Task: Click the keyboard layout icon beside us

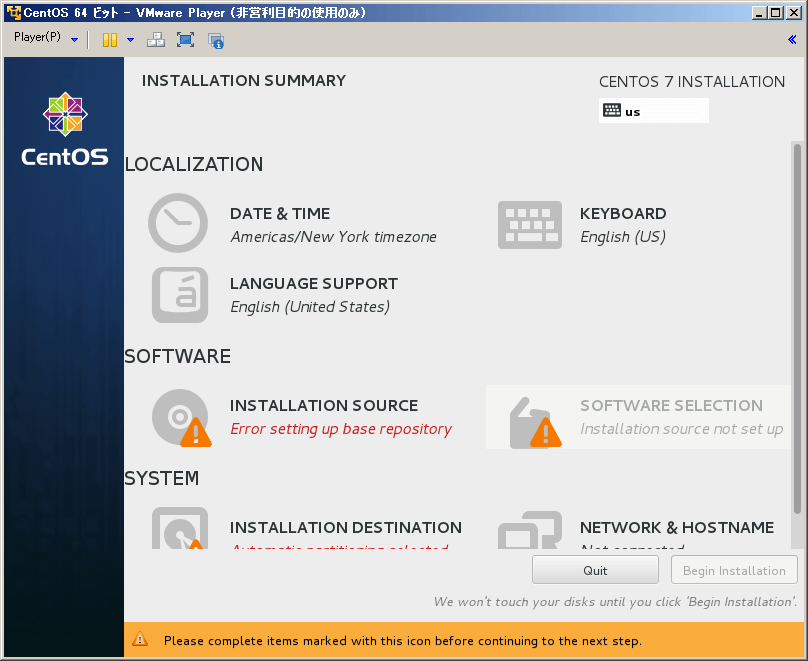Action: click(612, 110)
